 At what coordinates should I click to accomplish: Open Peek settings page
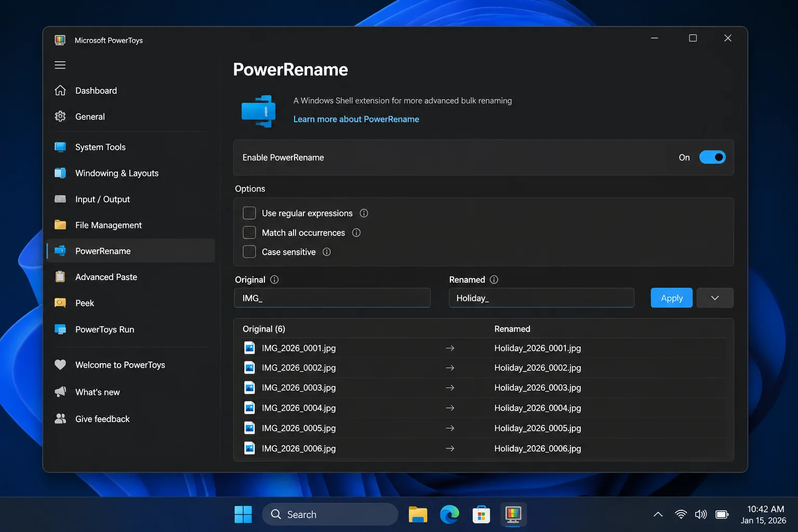tap(130, 303)
